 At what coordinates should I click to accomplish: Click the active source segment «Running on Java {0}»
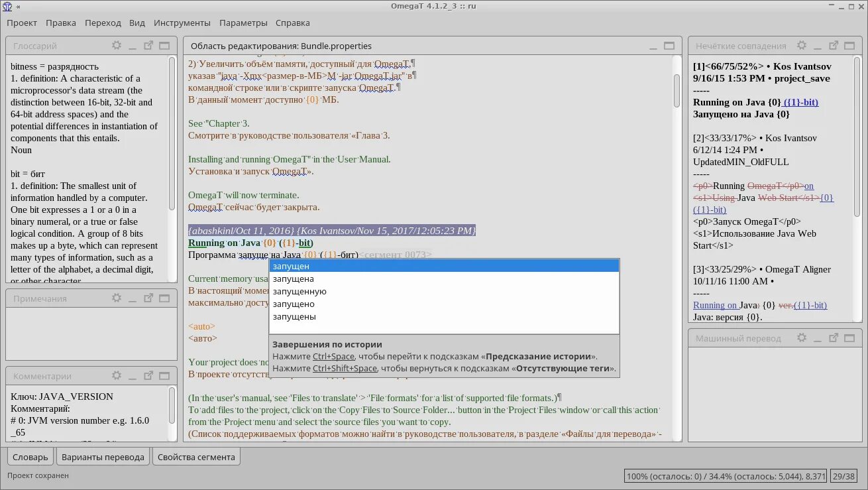click(x=232, y=243)
